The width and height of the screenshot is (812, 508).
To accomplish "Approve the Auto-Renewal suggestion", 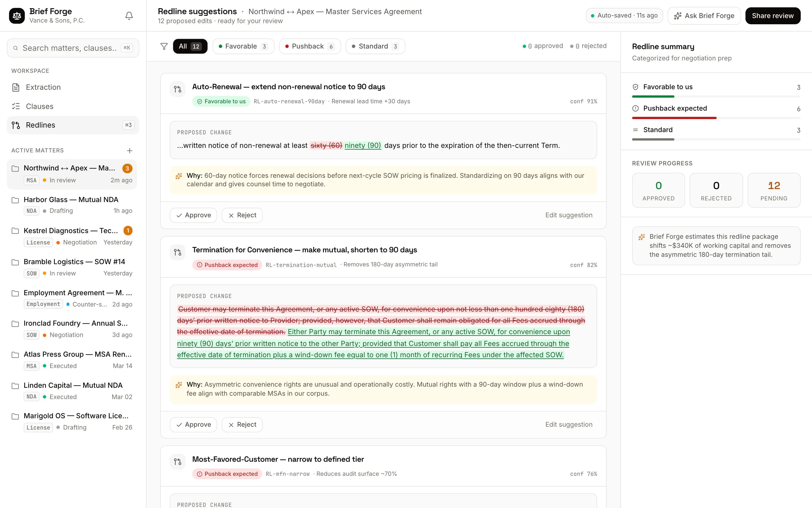I will pyautogui.click(x=194, y=215).
